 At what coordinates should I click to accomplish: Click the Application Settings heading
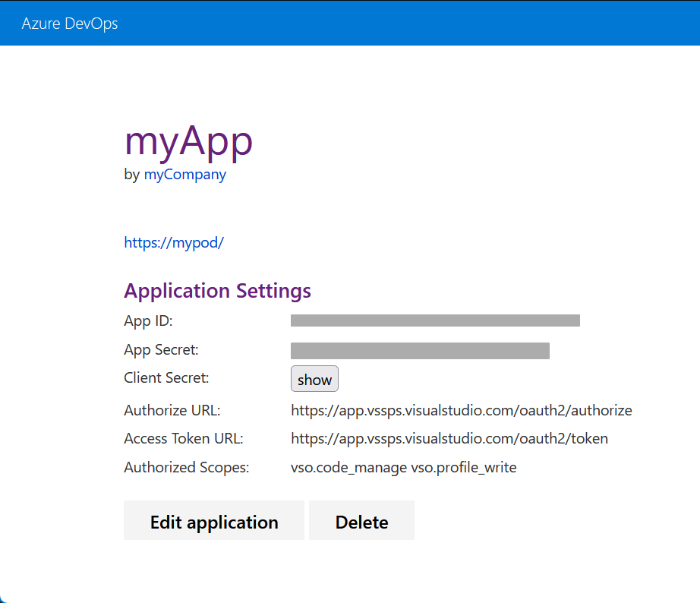[x=217, y=291]
